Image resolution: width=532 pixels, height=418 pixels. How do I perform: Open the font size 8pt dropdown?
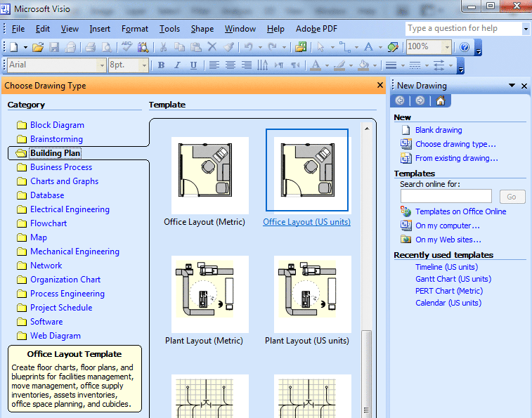pyautogui.click(x=144, y=65)
